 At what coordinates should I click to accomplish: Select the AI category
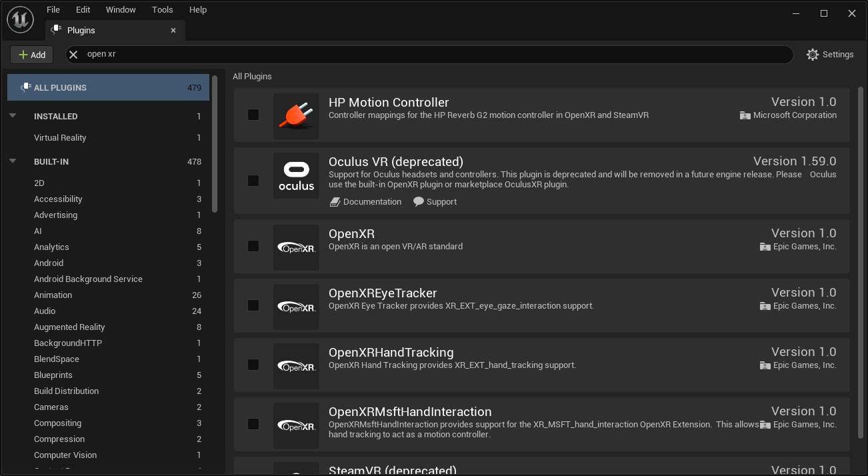[108, 231]
